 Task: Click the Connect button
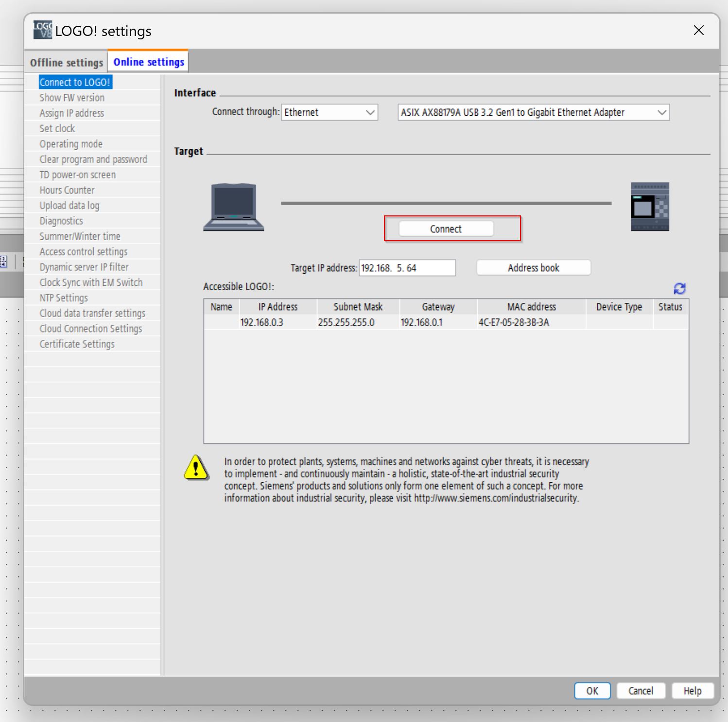pos(446,229)
